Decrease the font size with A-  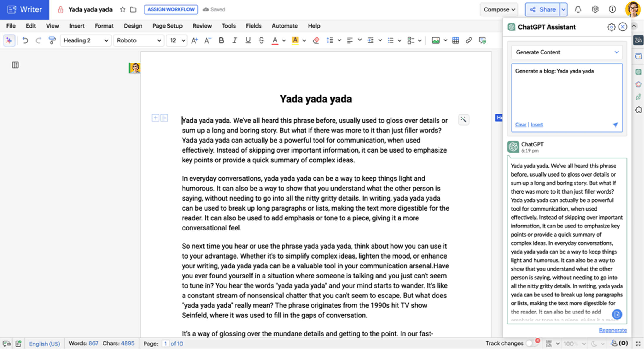pyautogui.click(x=207, y=40)
